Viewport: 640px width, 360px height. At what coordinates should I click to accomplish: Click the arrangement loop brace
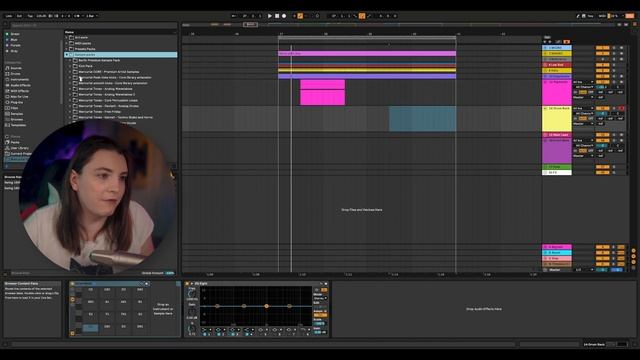tap(367, 38)
